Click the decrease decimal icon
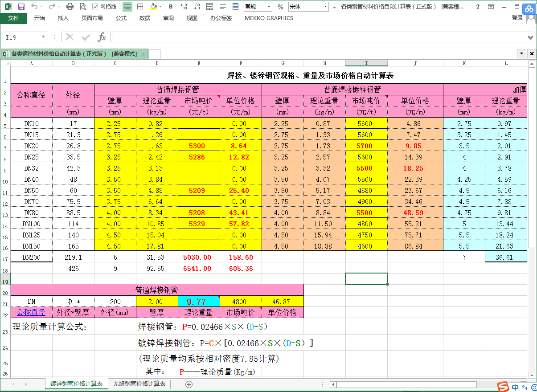Image resolution: width=537 pixels, height=392 pixels. point(184,7)
